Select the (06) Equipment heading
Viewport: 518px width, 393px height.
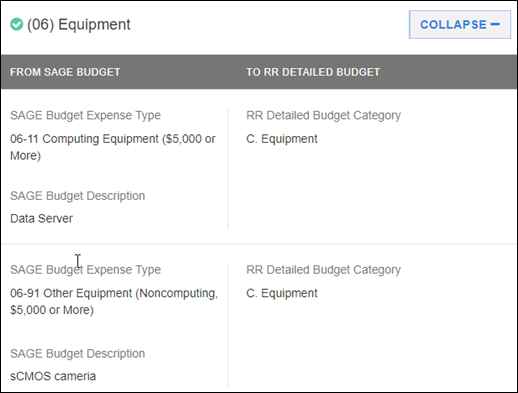(79, 25)
